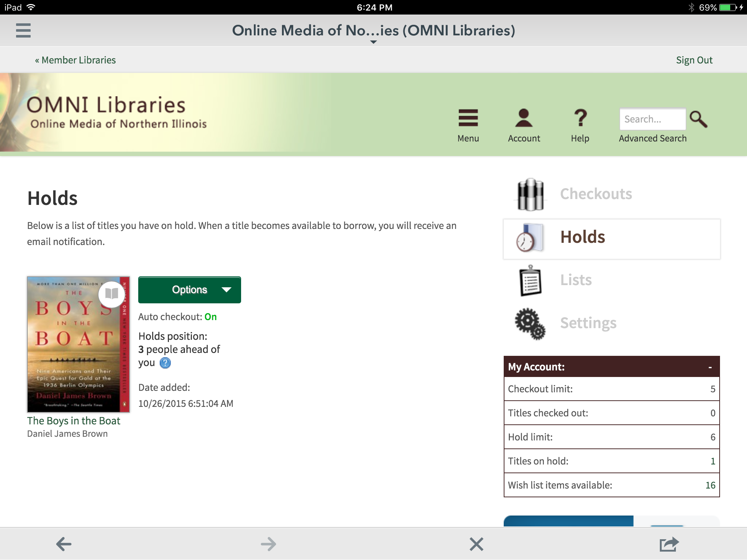This screenshot has height=560, width=747.
Task: Open the Checkouts section
Action: [x=596, y=194]
